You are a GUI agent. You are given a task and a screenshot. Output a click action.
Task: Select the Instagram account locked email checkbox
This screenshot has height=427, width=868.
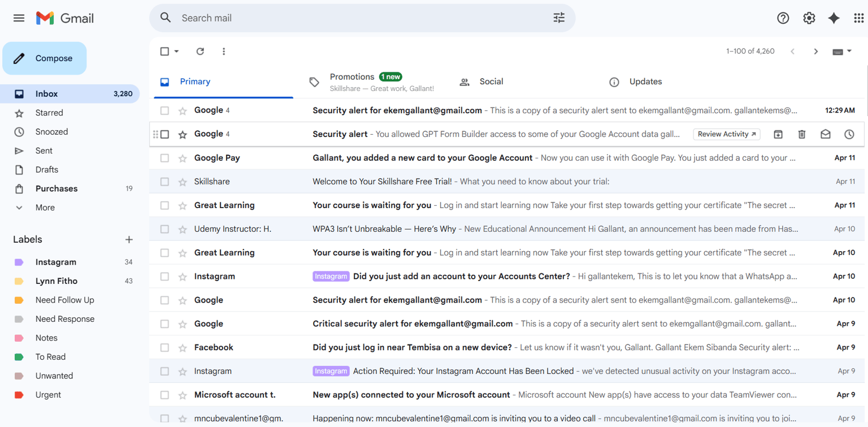click(164, 372)
